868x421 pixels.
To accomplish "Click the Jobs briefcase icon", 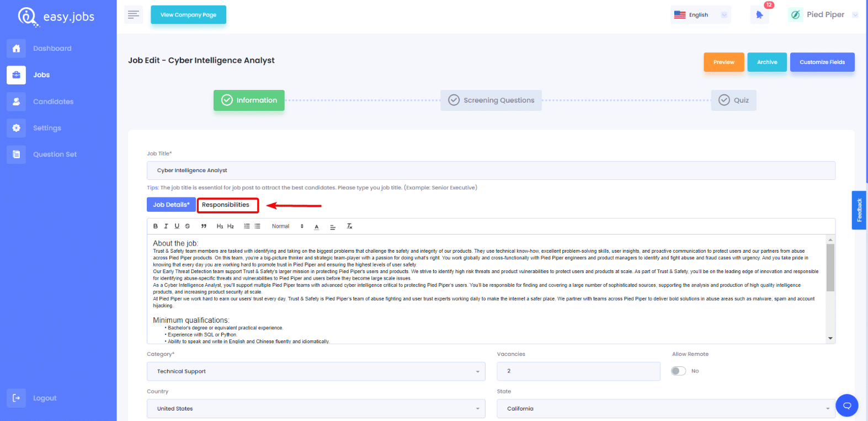I will tap(16, 75).
